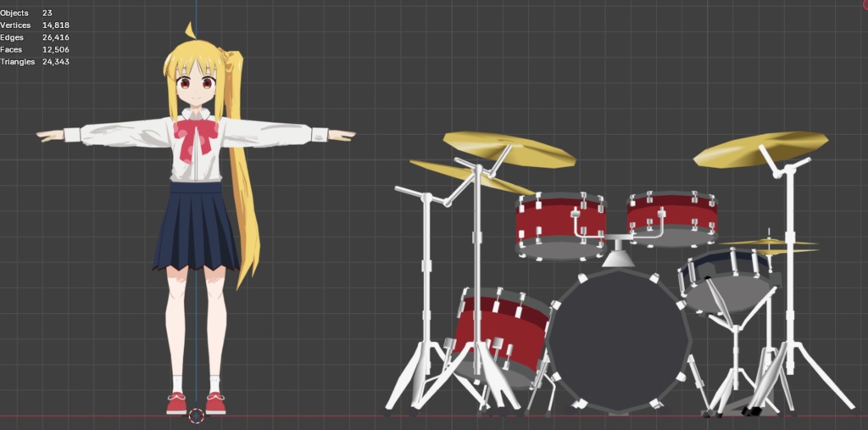Select the character's navy pleated skirt

point(196,227)
